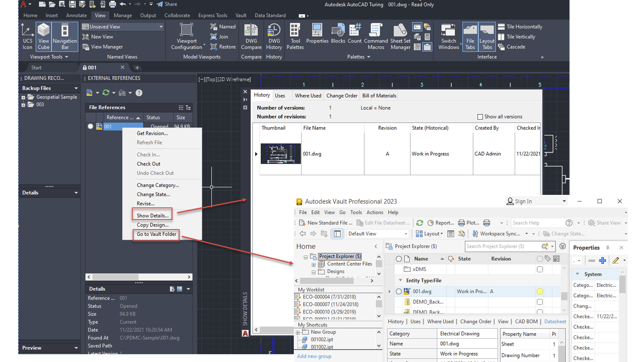Toggle the yellow checkbox in 001.dwg row
644x362 pixels.
(540, 292)
